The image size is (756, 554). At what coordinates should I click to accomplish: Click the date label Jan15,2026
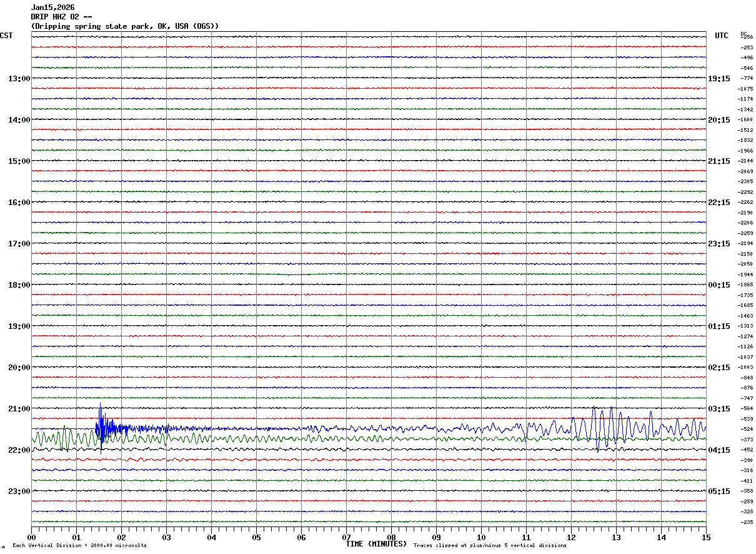pos(53,8)
